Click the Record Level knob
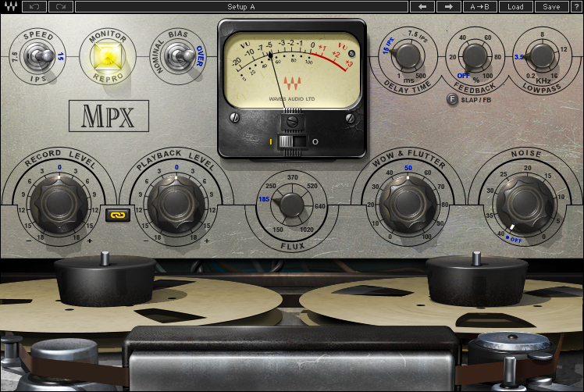 point(59,204)
